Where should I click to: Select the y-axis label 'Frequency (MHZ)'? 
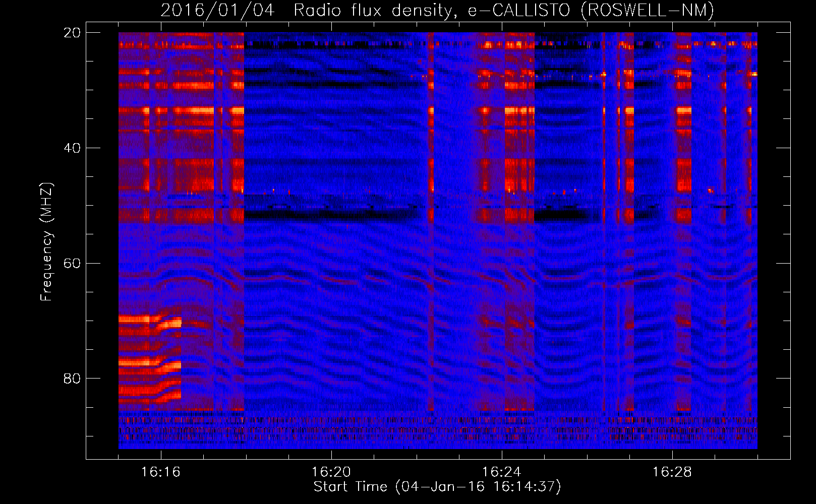(46, 242)
